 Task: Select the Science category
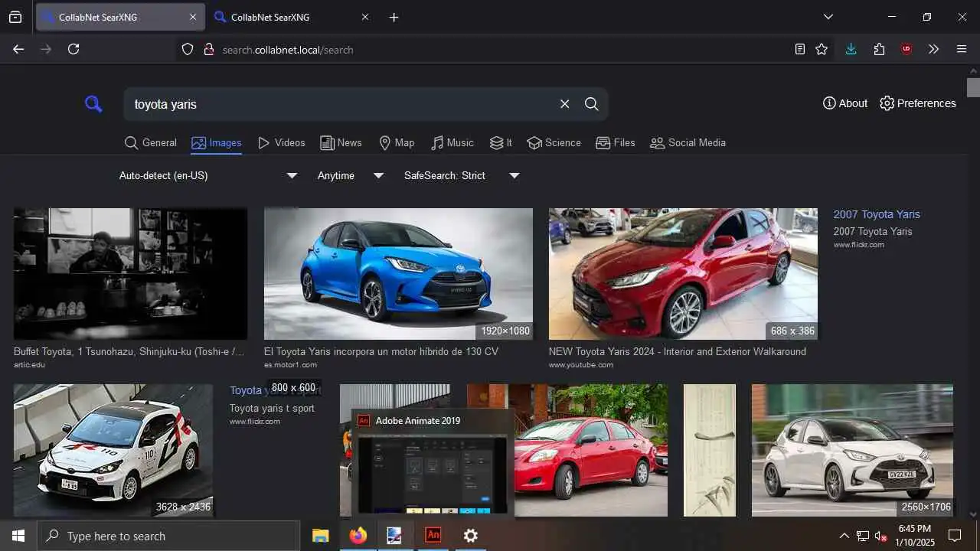tap(554, 142)
